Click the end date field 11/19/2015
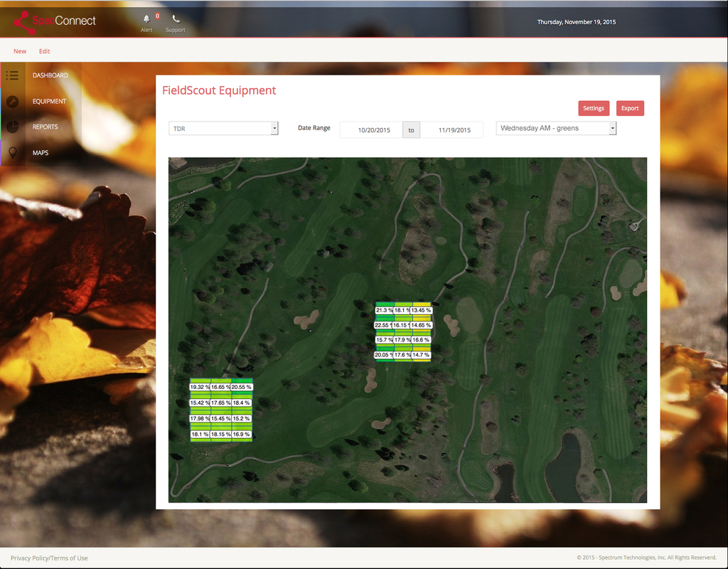This screenshot has width=728, height=569. [454, 130]
